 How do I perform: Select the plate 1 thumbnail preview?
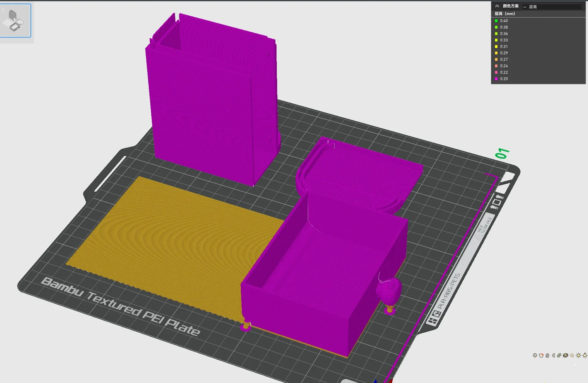coord(15,21)
